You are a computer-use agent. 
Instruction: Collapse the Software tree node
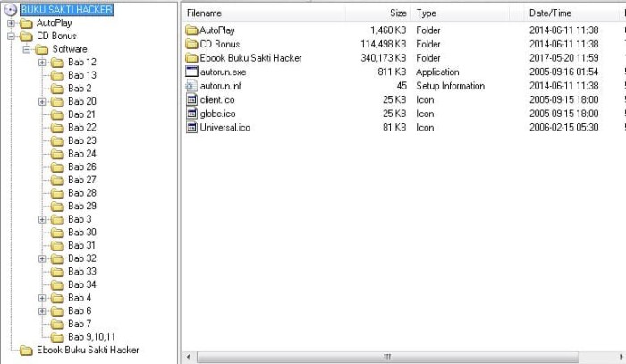(26, 49)
